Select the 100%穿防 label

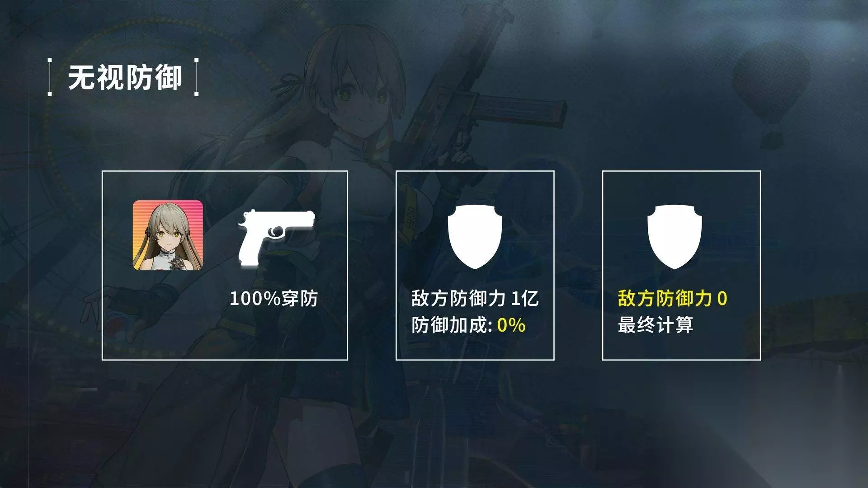coord(274,298)
